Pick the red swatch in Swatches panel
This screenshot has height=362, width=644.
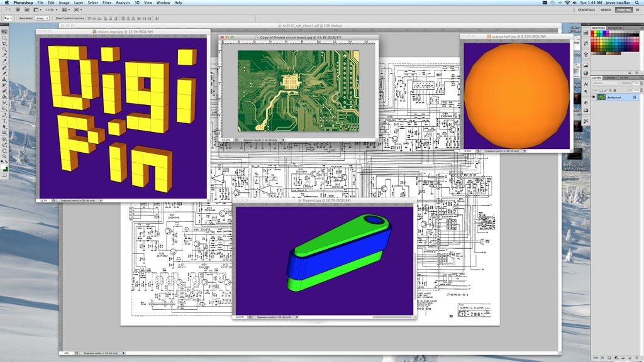[x=594, y=33]
